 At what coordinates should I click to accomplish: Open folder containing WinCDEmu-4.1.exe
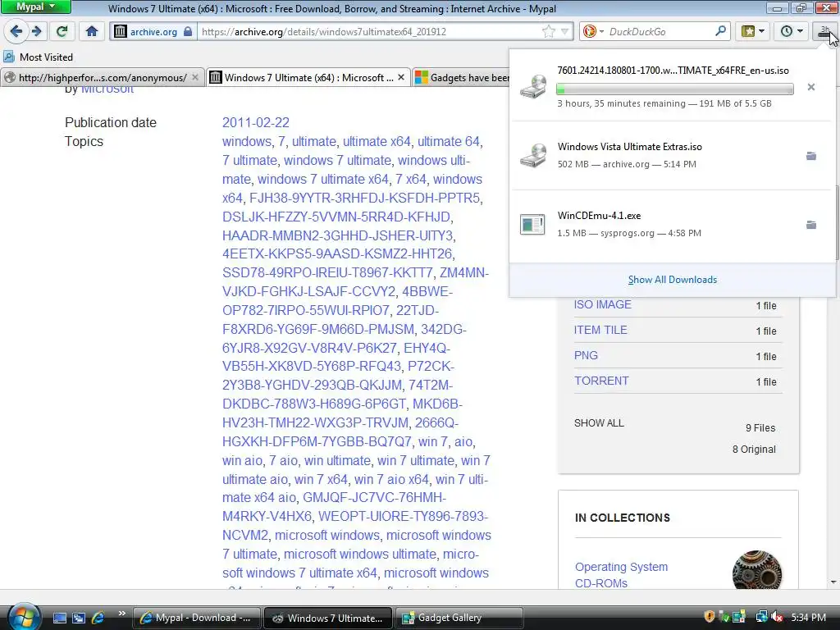coord(811,225)
